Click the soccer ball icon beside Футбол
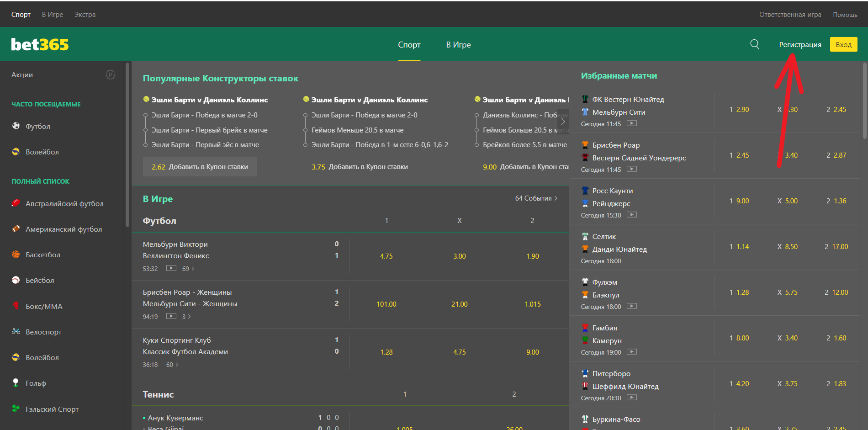 [x=16, y=126]
